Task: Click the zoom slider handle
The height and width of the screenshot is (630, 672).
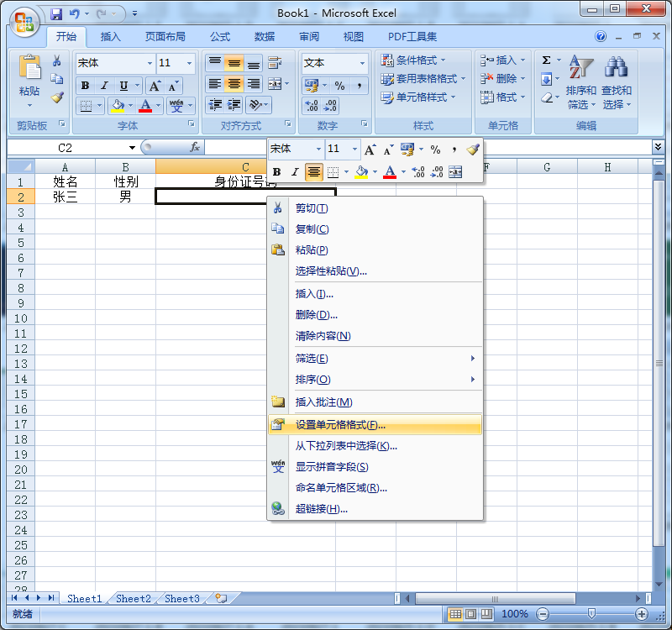Action: [x=591, y=614]
